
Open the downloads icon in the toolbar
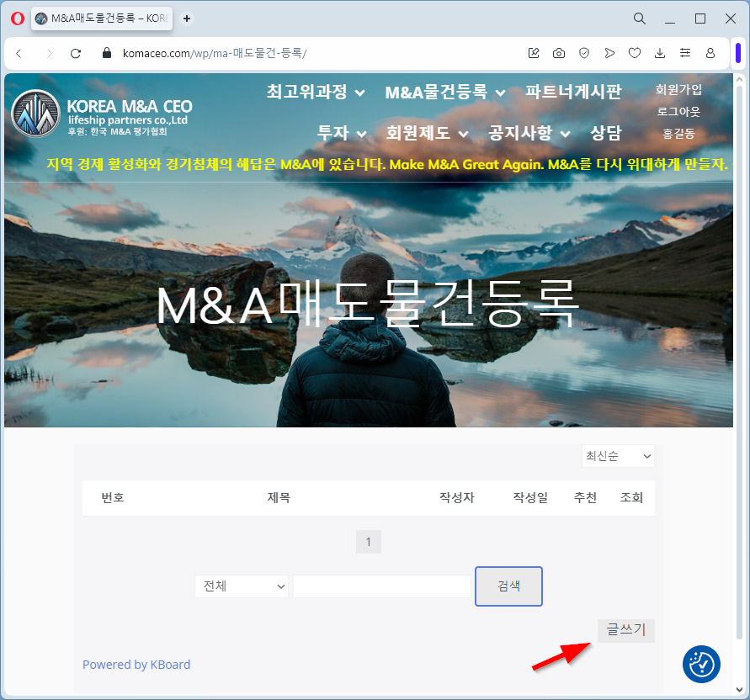point(660,53)
